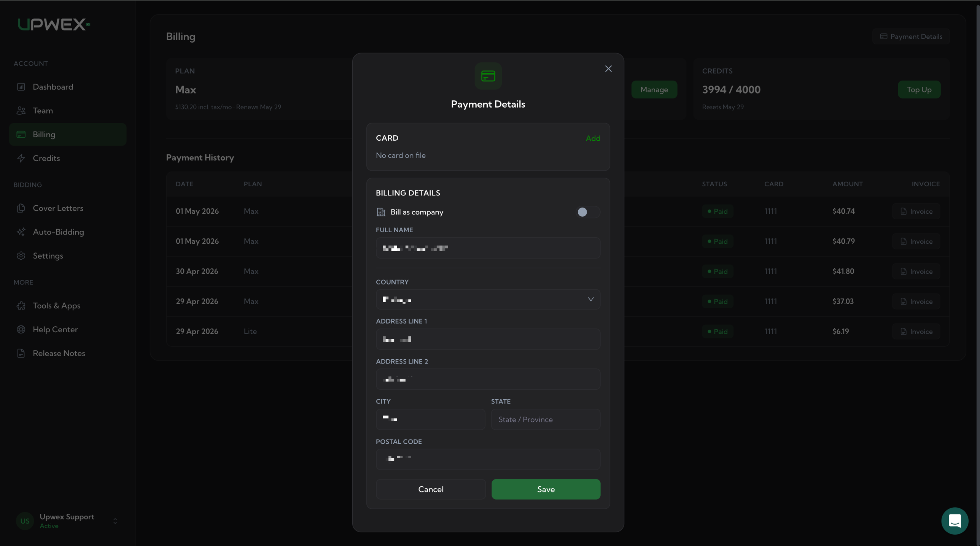Click the 3994 / 4000 credits value
This screenshot has width=980, height=546.
click(x=731, y=90)
